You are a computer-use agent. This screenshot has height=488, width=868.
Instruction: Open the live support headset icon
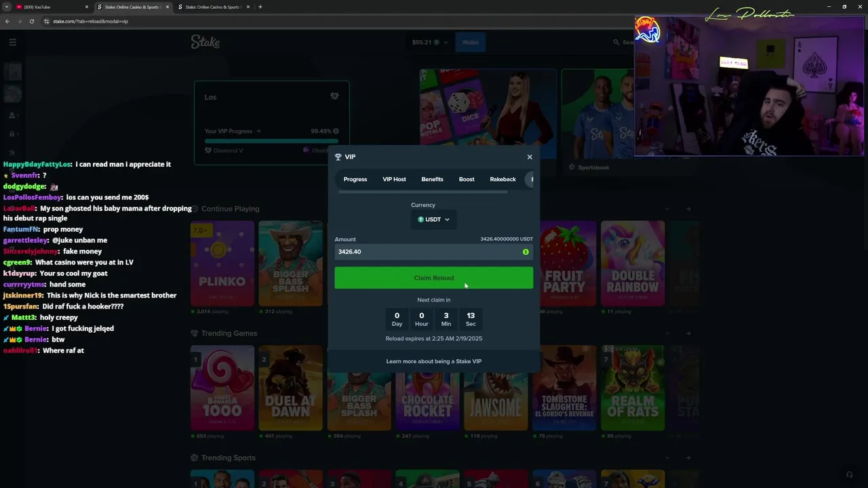(849, 474)
